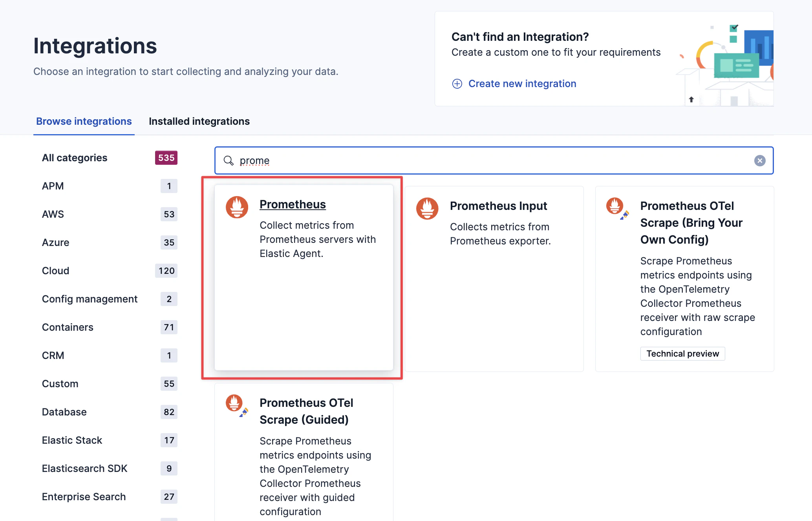Image resolution: width=812 pixels, height=521 pixels.
Task: Click the Prometheus OTel Scrape Guided icon
Action: (236, 404)
